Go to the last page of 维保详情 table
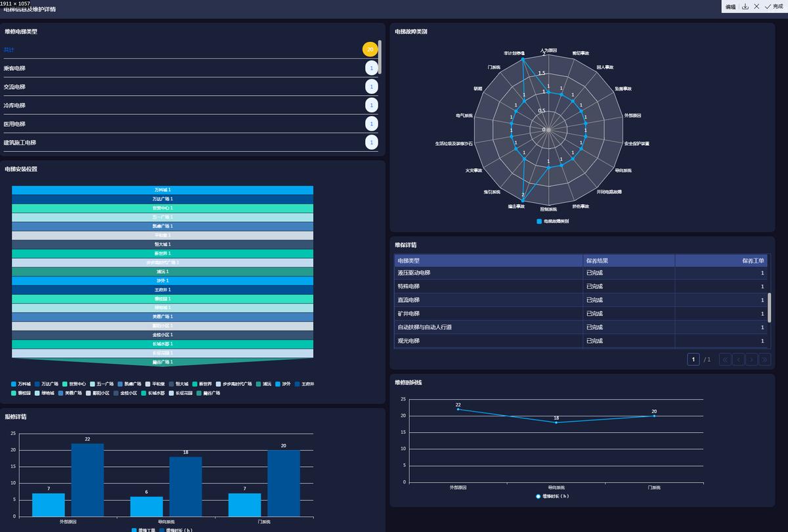788x532 pixels. (x=764, y=359)
